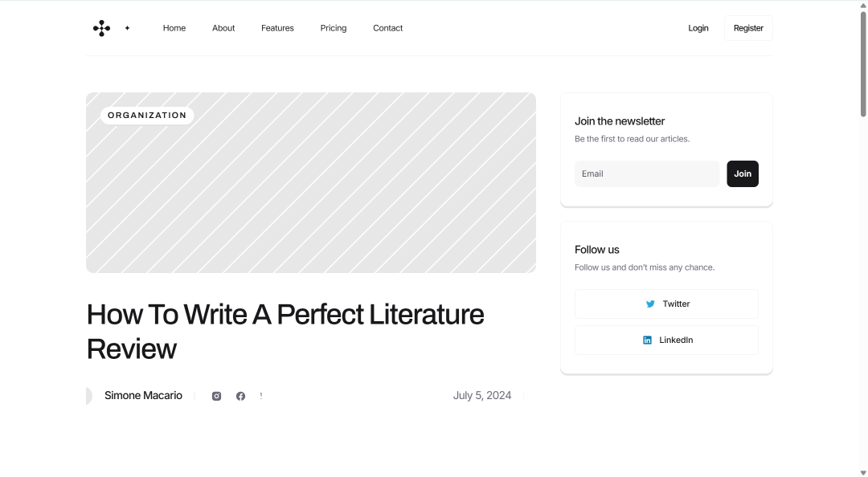Open the Pricing page
The image size is (868, 477).
click(334, 28)
